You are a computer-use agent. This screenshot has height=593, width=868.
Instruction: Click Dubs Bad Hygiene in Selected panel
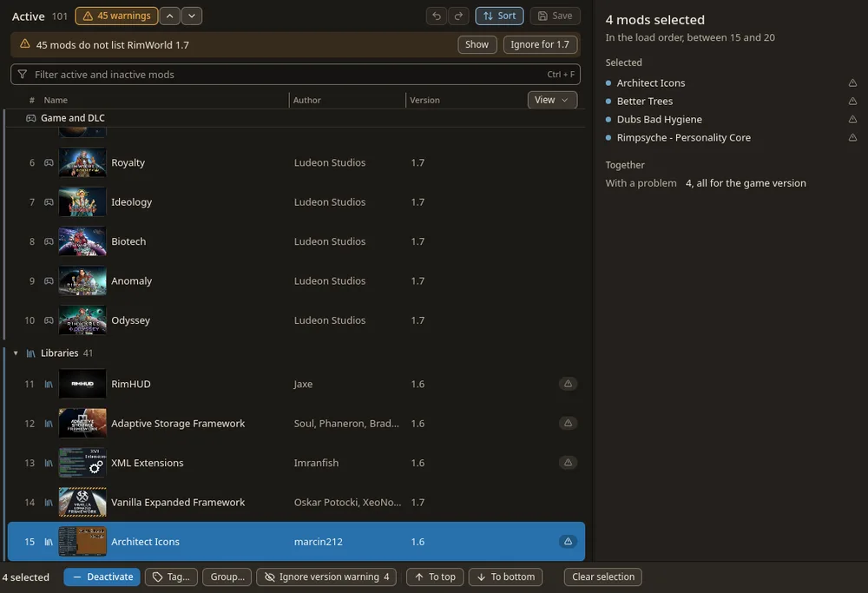(659, 120)
